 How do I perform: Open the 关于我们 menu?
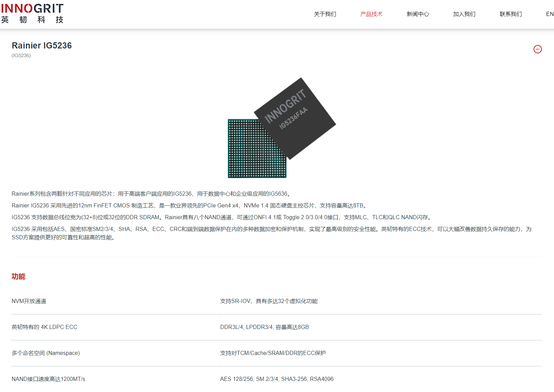tap(325, 14)
